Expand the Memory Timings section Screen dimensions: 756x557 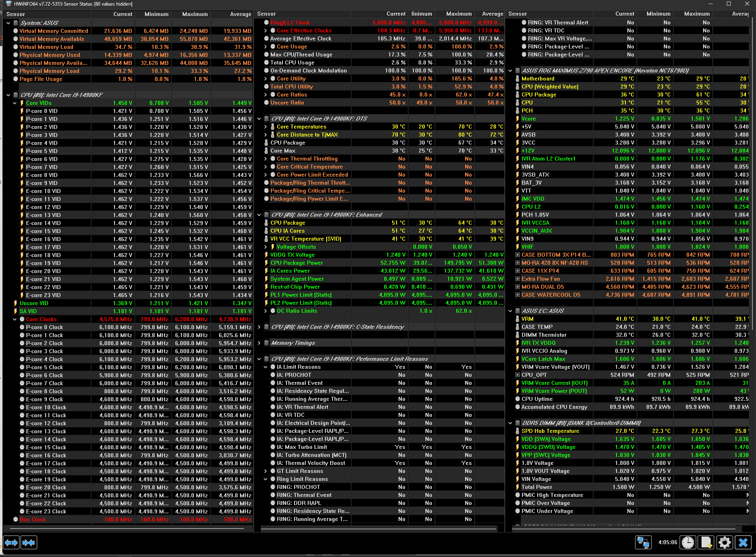click(x=259, y=343)
